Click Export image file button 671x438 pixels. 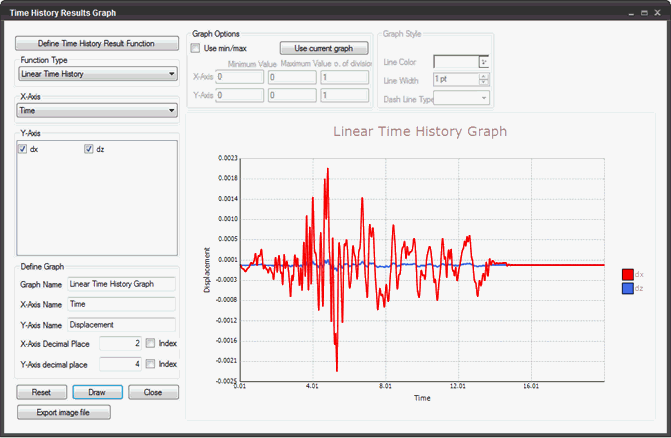pos(63,412)
